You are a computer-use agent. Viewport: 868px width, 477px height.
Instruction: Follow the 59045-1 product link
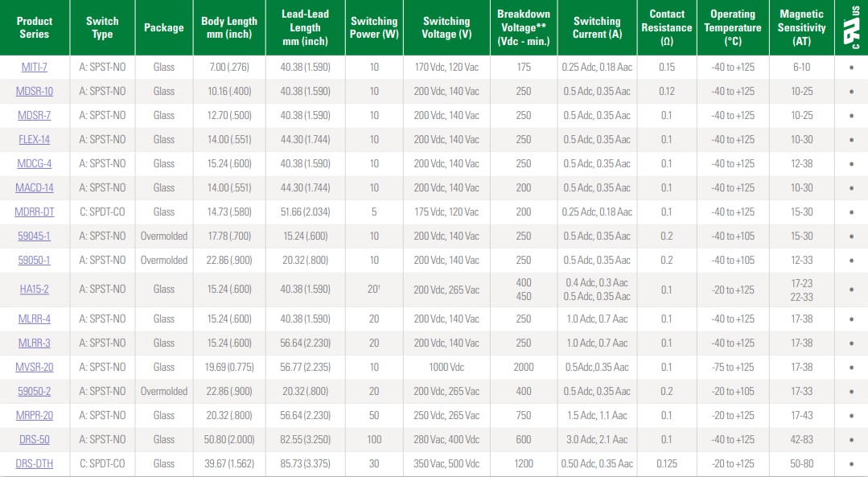[x=34, y=236]
